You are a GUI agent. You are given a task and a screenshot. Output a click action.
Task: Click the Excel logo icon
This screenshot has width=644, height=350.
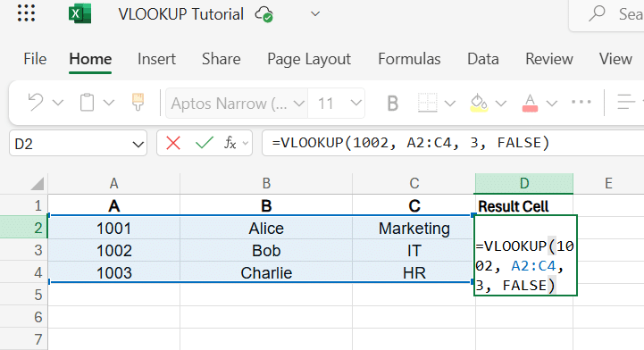coord(79,13)
